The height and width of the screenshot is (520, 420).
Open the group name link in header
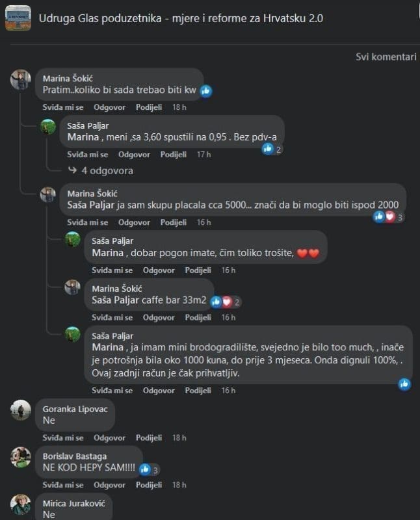[x=181, y=18]
